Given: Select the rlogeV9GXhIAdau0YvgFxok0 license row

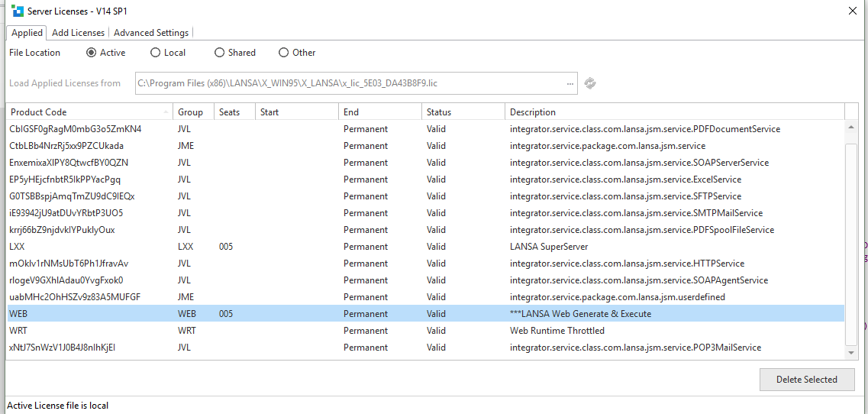Looking at the screenshot, I should 425,280.
